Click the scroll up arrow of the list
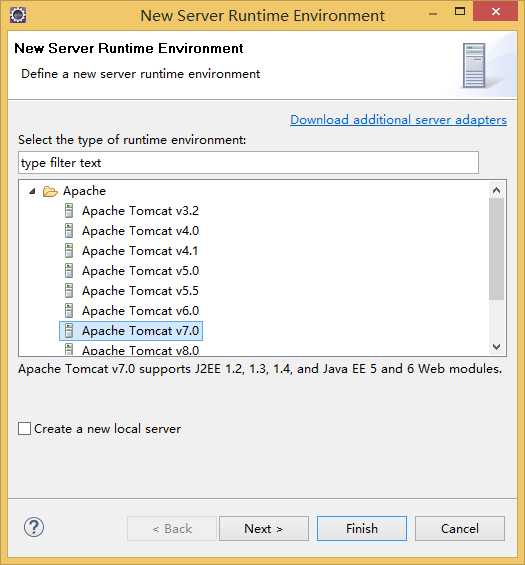This screenshot has width=525, height=565. click(497, 190)
